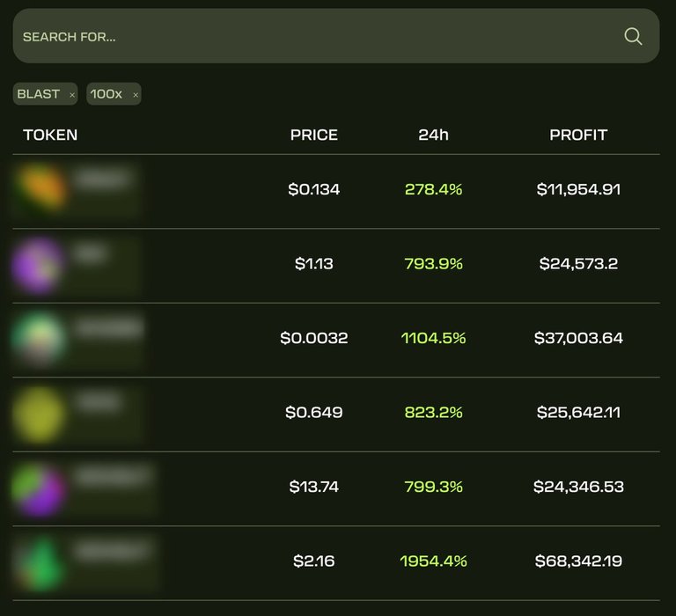The image size is (676, 616).
Task: Sort by the 24h column header
Action: pos(433,135)
